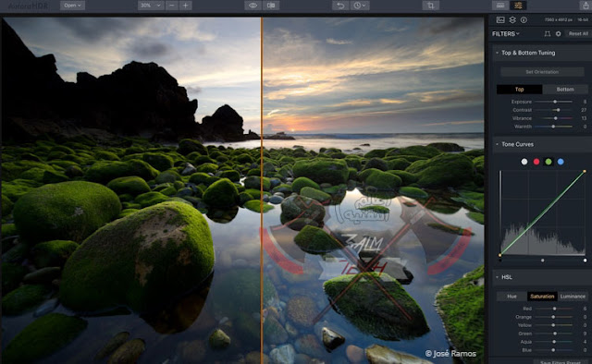The image size is (592, 364).
Task: Click the bottom-left curve control point
Action: tap(500, 255)
